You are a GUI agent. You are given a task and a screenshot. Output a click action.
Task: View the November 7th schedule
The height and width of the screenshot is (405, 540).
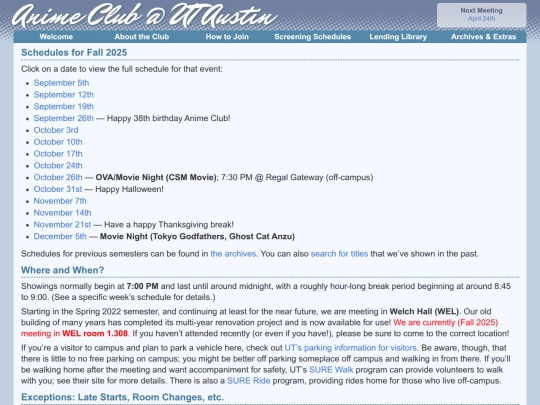pyautogui.click(x=60, y=201)
